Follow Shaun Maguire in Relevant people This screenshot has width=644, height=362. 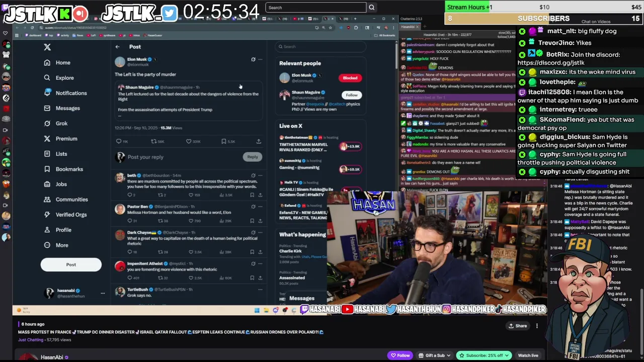point(352,95)
